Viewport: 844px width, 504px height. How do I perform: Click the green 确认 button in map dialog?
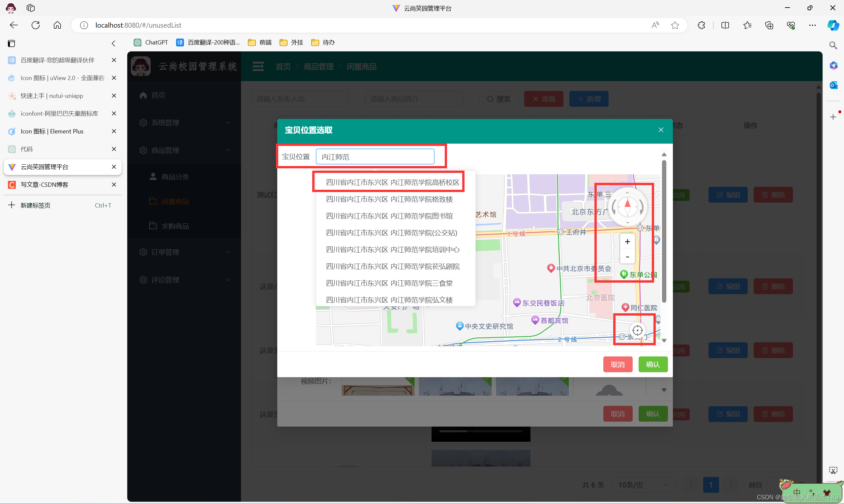click(x=653, y=364)
